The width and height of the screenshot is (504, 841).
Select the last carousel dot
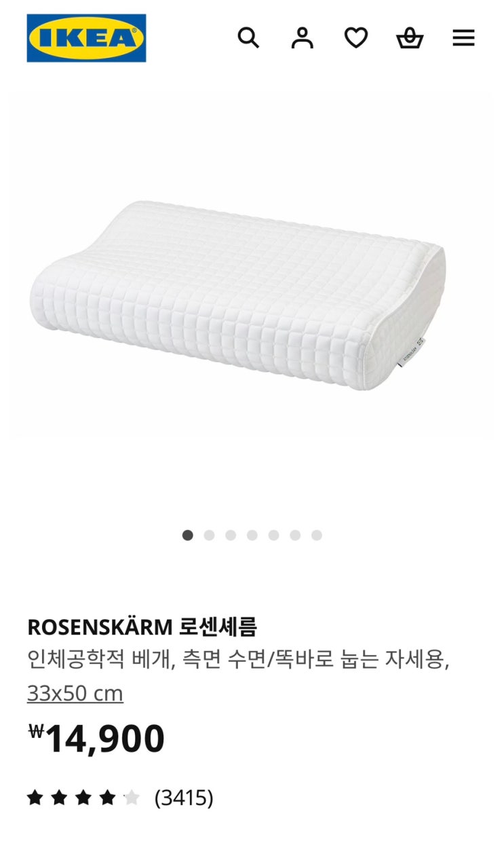coord(317,536)
